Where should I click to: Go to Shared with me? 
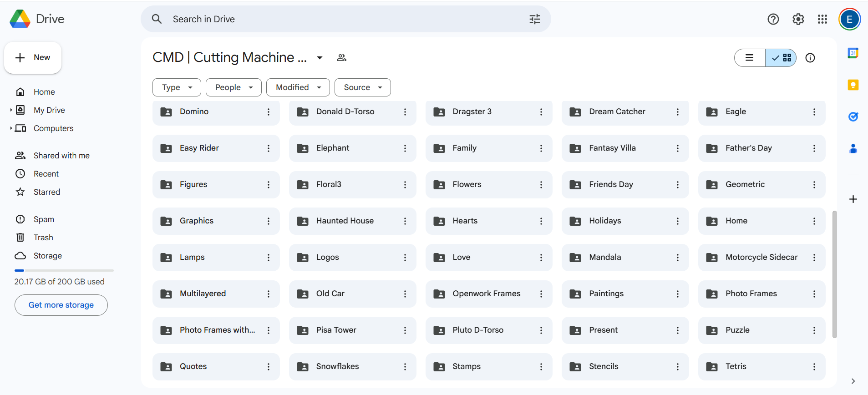click(61, 156)
